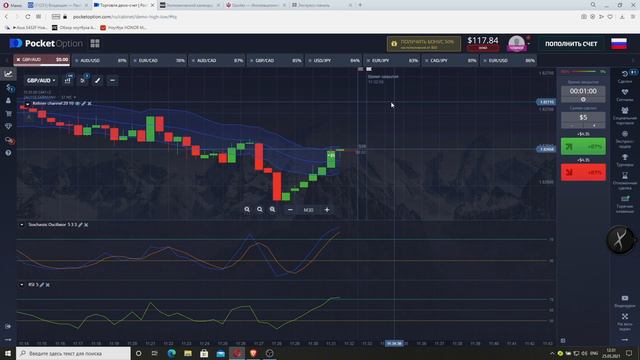
Task: Switch to the EUR/JPY asset tab
Action: [392, 60]
